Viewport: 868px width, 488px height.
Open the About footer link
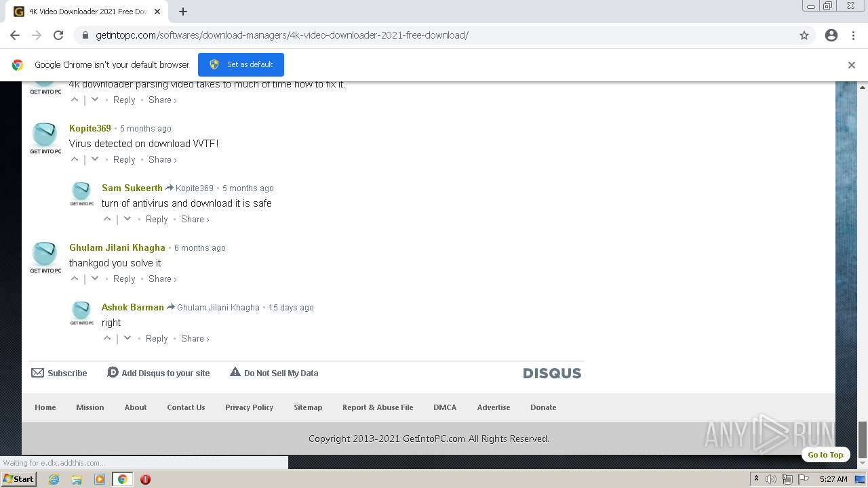tap(136, 407)
